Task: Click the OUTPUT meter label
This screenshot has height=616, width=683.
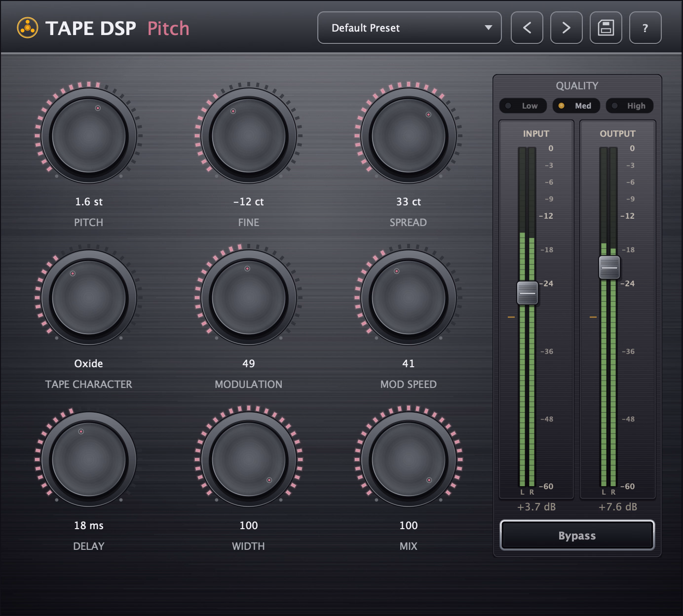Action: pyautogui.click(x=618, y=134)
